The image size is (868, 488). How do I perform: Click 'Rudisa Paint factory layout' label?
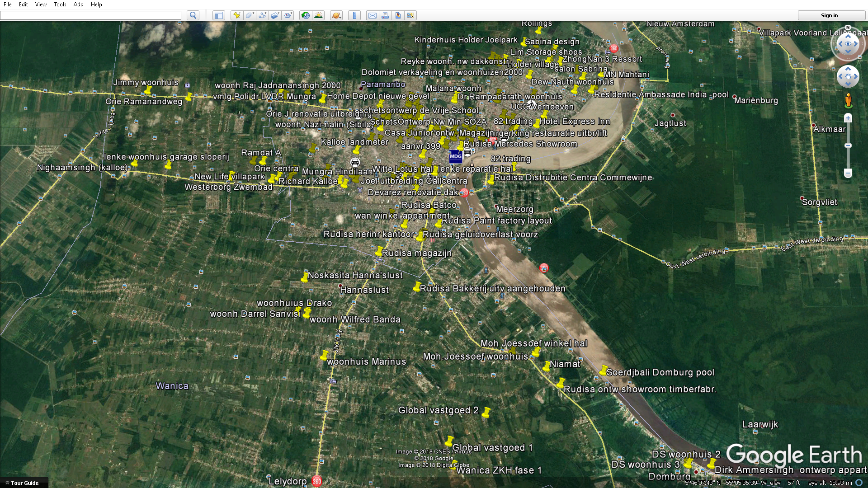(x=496, y=221)
